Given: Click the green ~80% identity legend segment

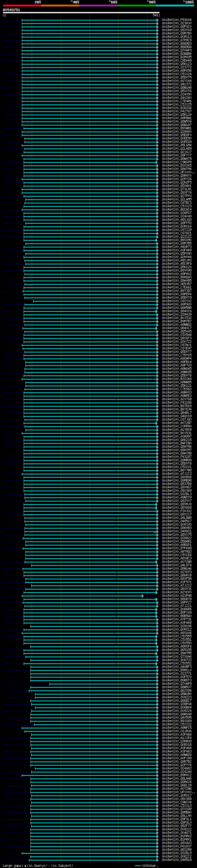Looking at the screenshot, I should 137,6.
